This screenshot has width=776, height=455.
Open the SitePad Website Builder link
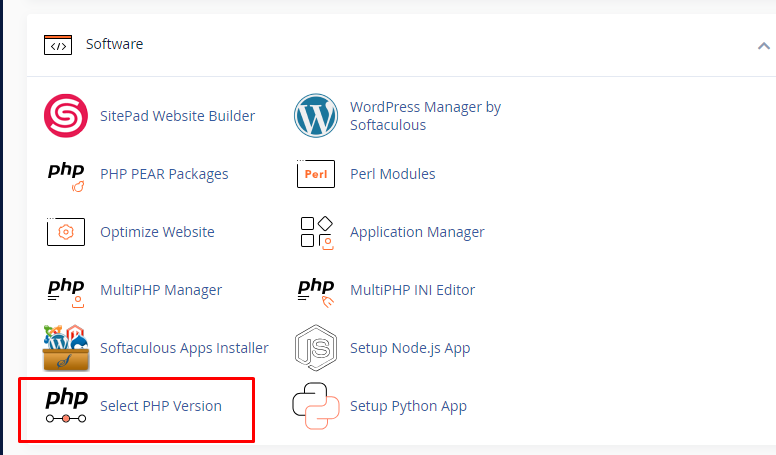177,116
